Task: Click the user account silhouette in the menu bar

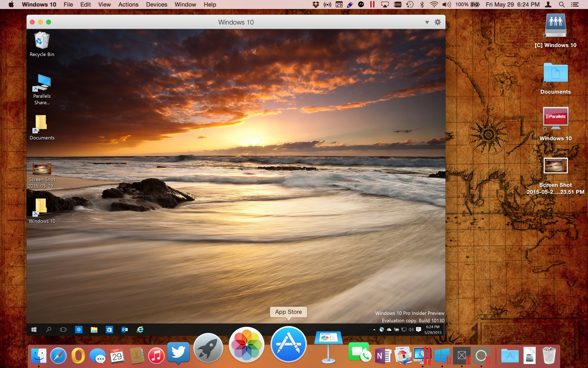Action: pos(548,4)
